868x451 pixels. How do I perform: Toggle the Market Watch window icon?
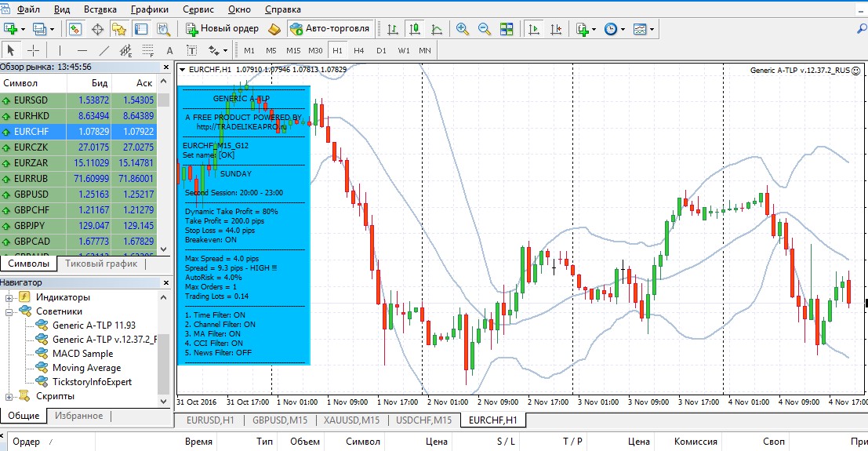75,29
